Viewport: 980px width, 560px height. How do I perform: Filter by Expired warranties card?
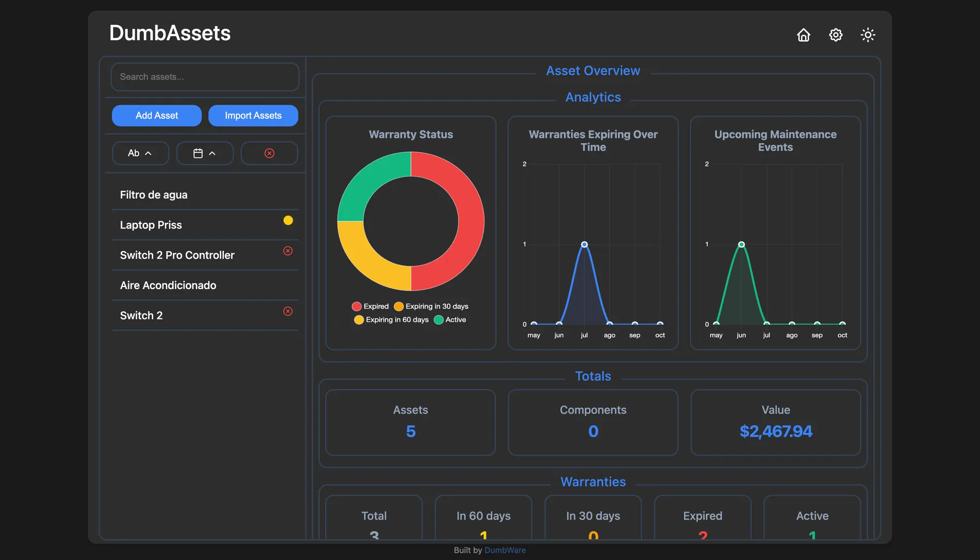(703, 518)
